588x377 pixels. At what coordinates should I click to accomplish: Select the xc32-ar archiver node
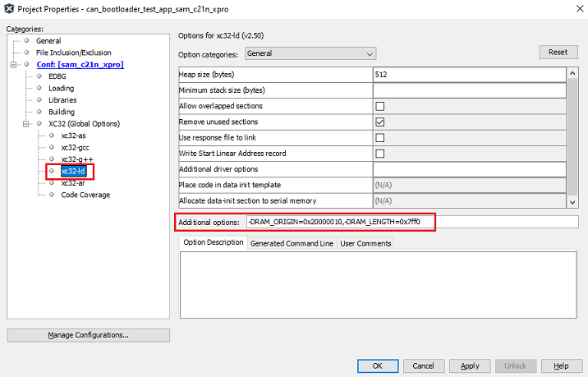click(x=72, y=183)
